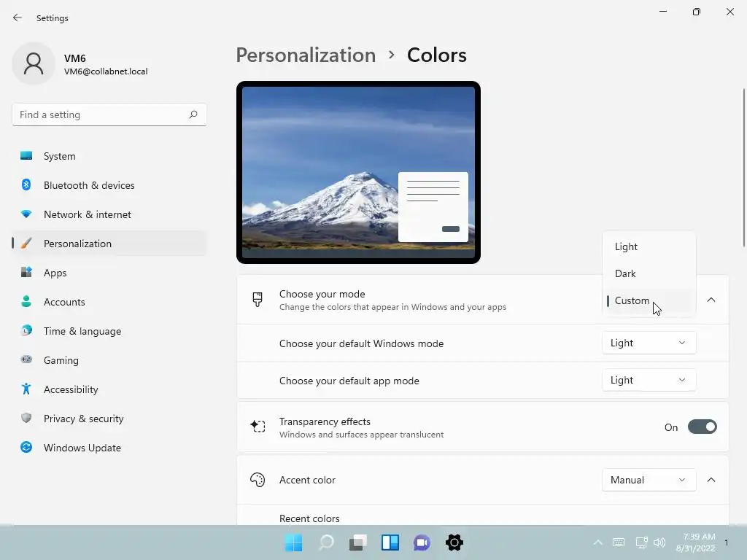This screenshot has height=560, width=747.
Task: Click the Time & language globe icon
Action: tap(26, 330)
